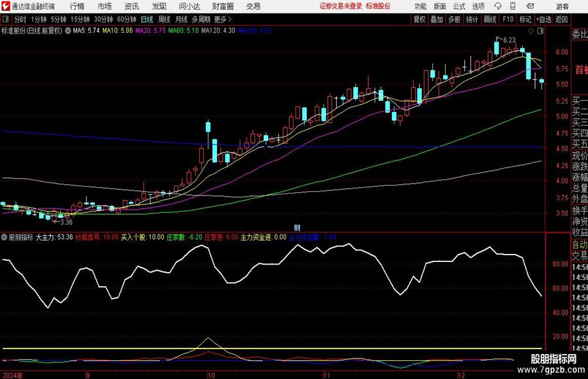The width and height of the screenshot is (588, 379).
Task: Open the 交易 menu
Action: 253,6
